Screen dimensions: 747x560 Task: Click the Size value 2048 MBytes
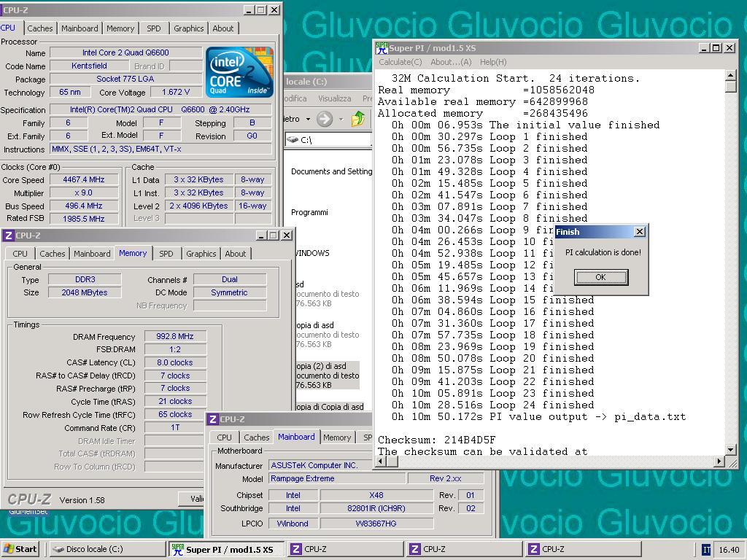pos(85,292)
